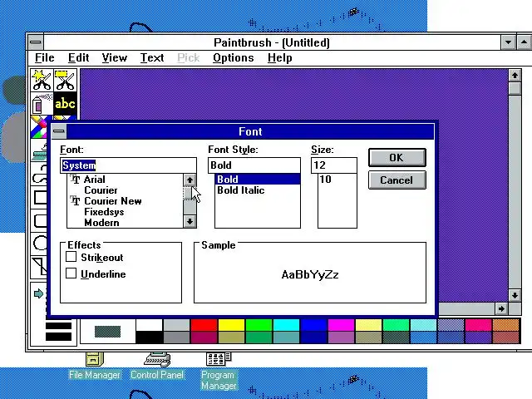532x399 pixels.
Task: Pick the yellow color swatch
Action: click(231, 325)
